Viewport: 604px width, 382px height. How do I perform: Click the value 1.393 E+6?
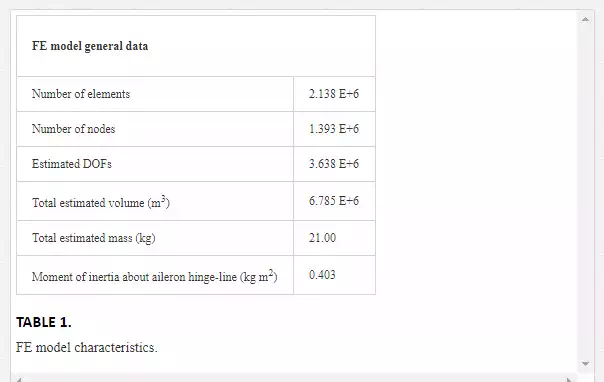pyautogui.click(x=334, y=129)
